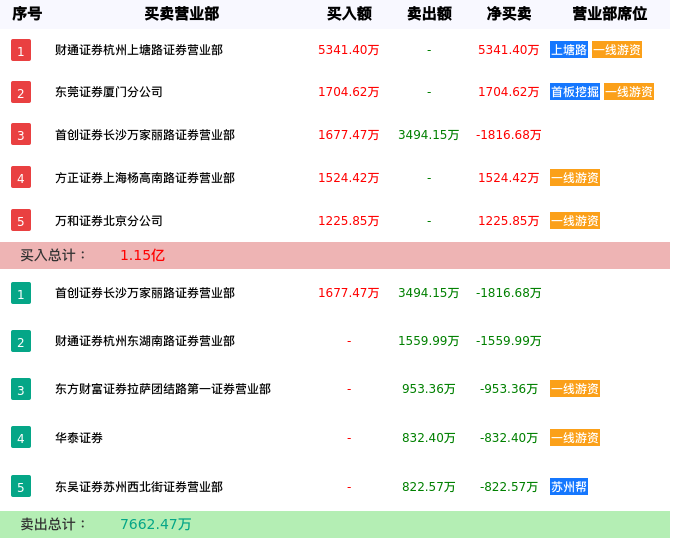Click 953.36万 in the 卖出额 column

coord(429,389)
